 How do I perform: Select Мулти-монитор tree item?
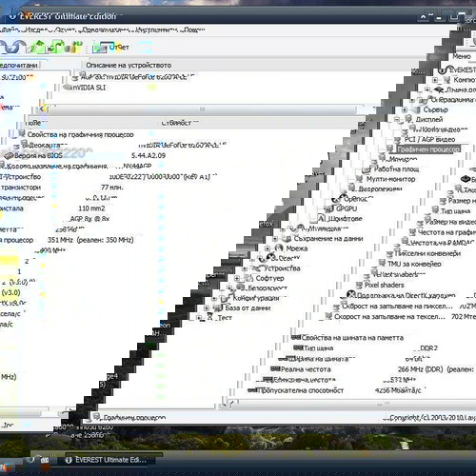tap(390, 179)
